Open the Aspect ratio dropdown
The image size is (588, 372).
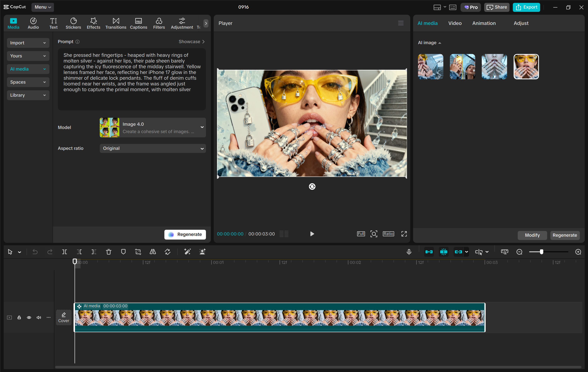(x=153, y=148)
